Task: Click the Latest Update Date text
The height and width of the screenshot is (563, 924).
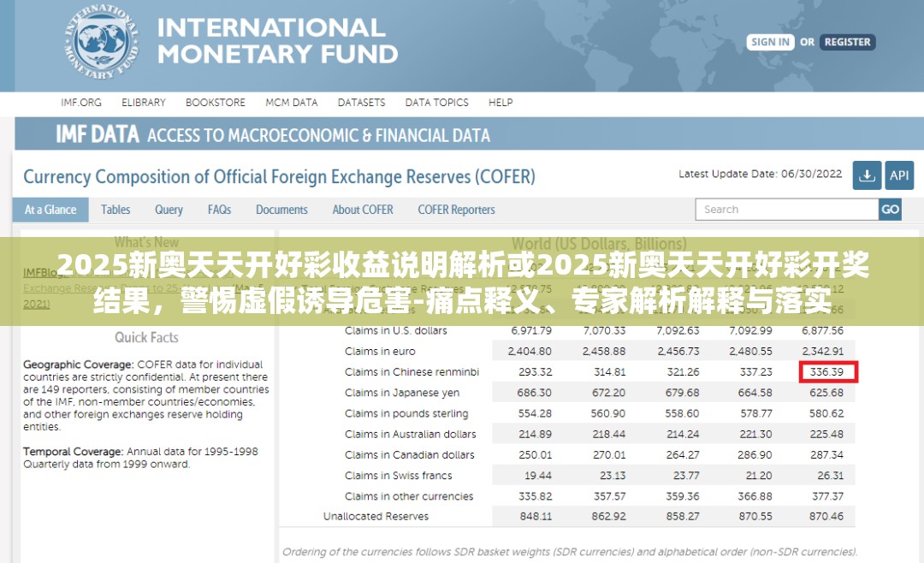Action: pyautogui.click(x=761, y=174)
